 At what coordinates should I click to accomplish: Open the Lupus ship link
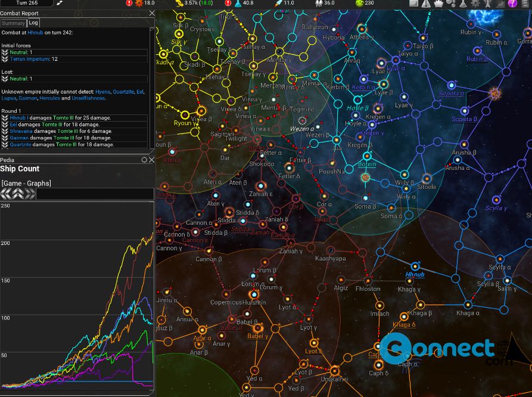point(9,98)
